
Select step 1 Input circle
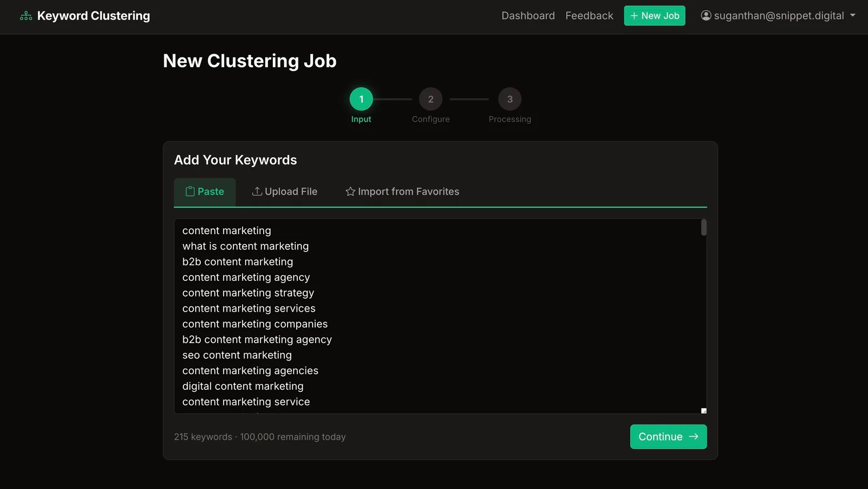(361, 99)
